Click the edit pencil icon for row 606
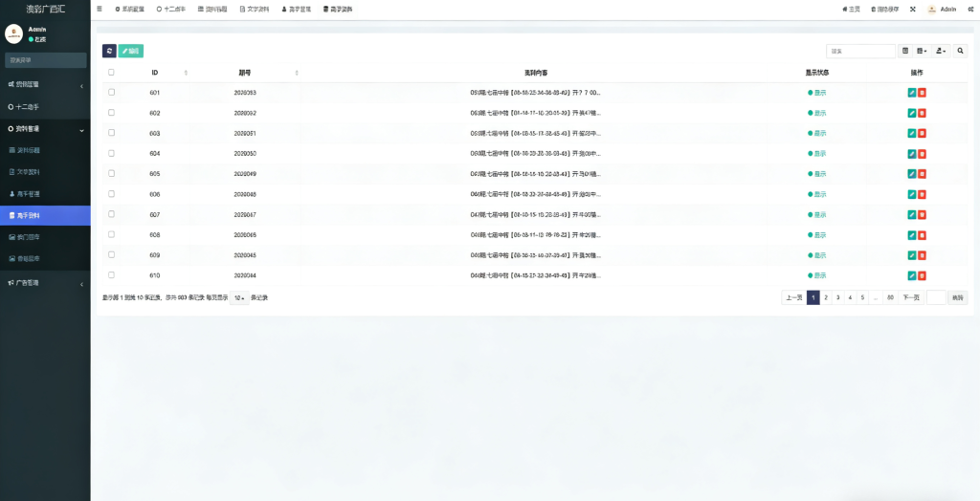Image resolution: width=980 pixels, height=501 pixels. point(911,194)
